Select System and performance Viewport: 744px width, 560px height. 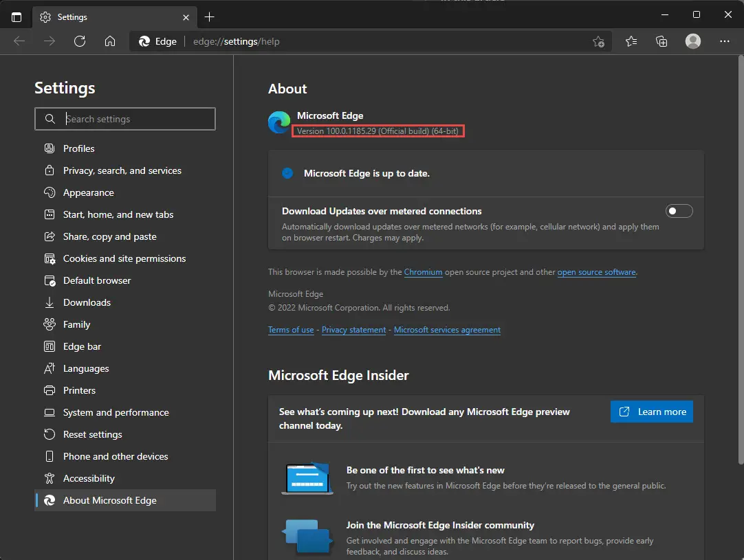point(125,412)
